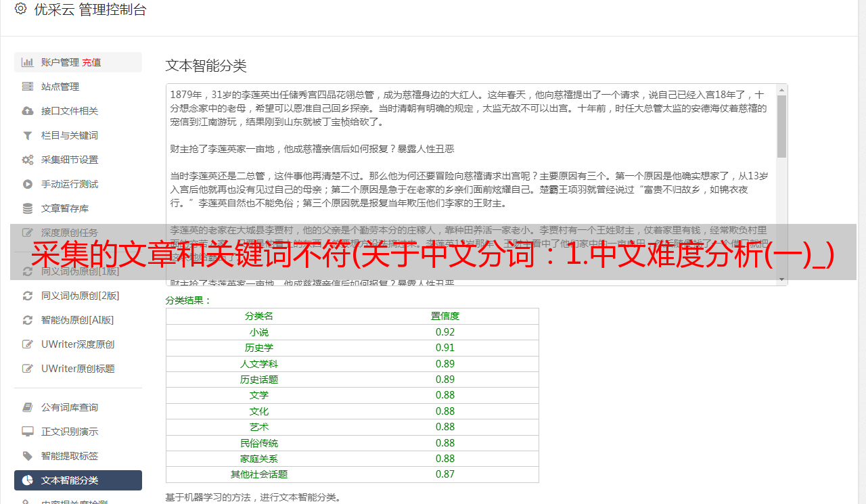Select the 置信度 column header
Screen dimensions: 866x504
[x=445, y=316]
